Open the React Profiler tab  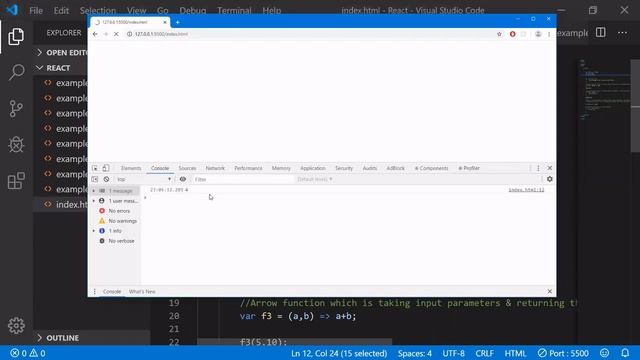[469, 168]
